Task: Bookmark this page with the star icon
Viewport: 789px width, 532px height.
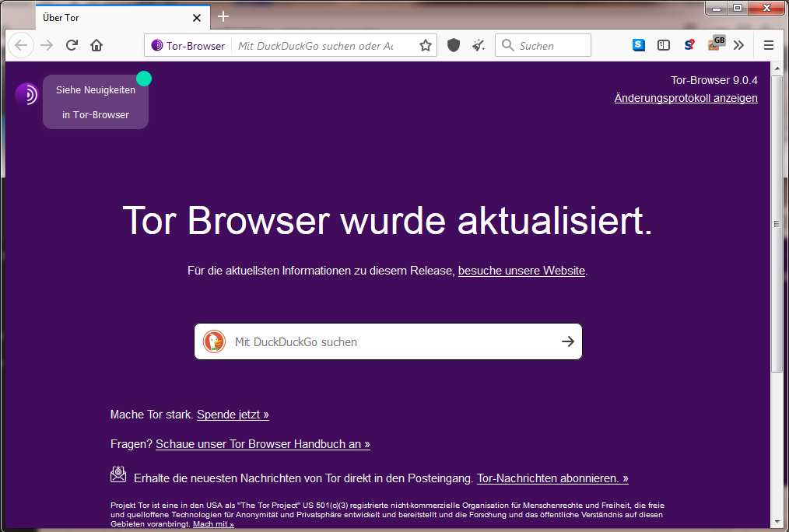Action: 426,46
